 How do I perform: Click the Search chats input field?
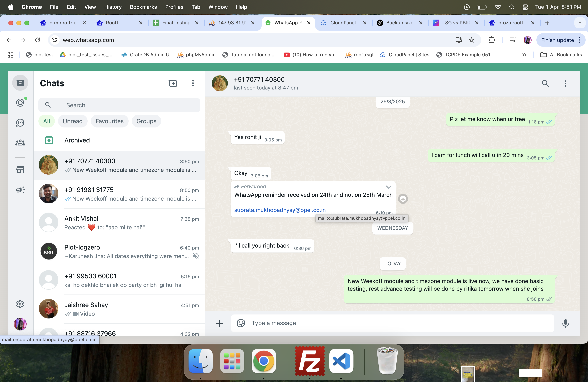124,105
